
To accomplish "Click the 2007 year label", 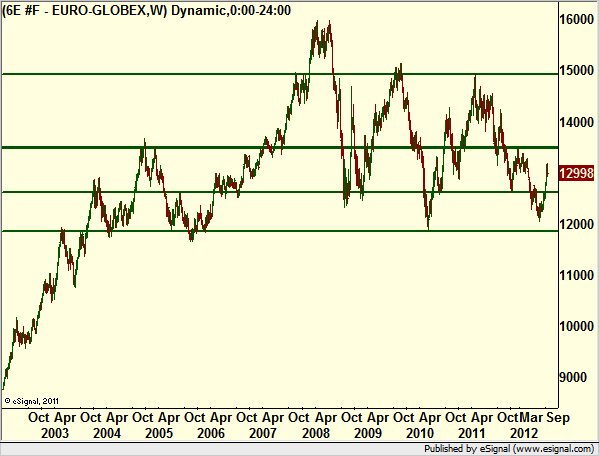I will (263, 433).
